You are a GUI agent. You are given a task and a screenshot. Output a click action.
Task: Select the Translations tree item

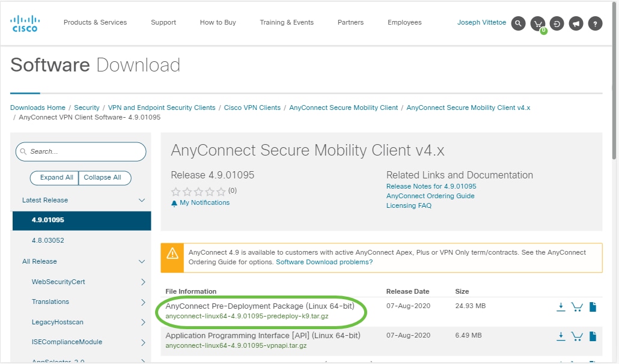50,302
